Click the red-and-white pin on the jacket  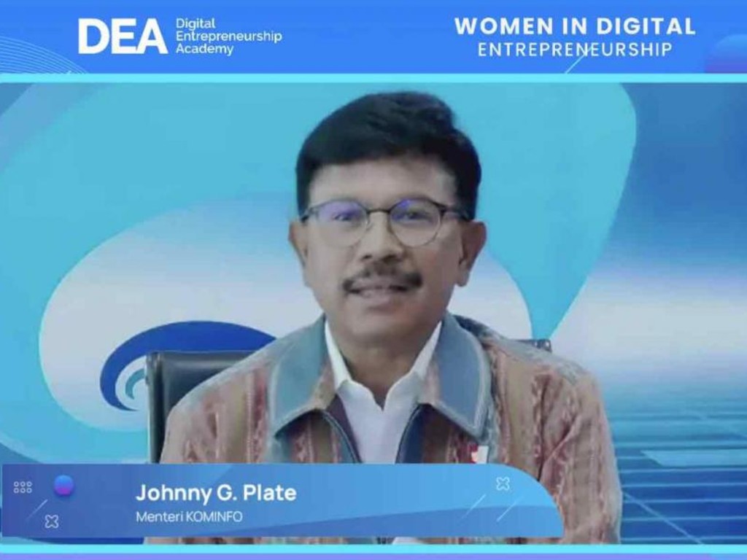(x=478, y=454)
